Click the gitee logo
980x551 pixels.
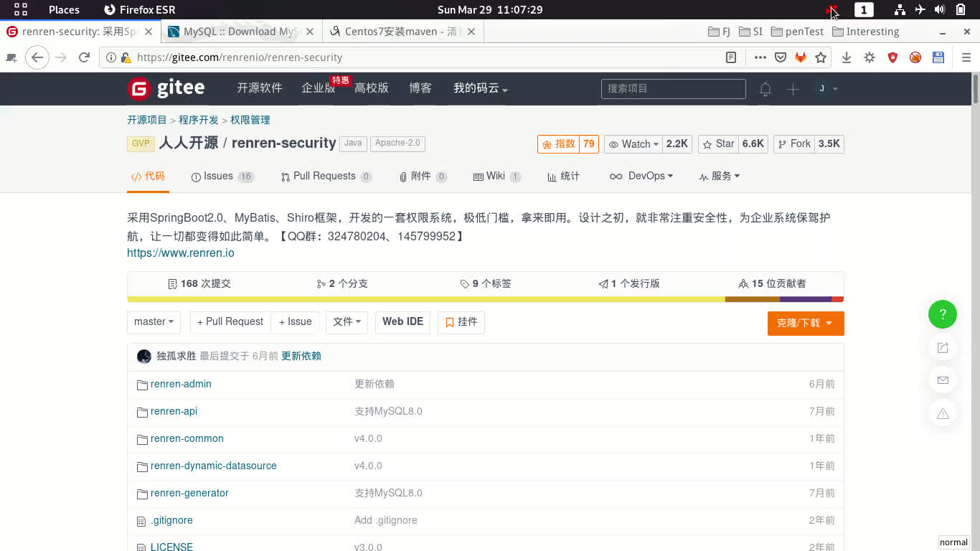tap(166, 88)
